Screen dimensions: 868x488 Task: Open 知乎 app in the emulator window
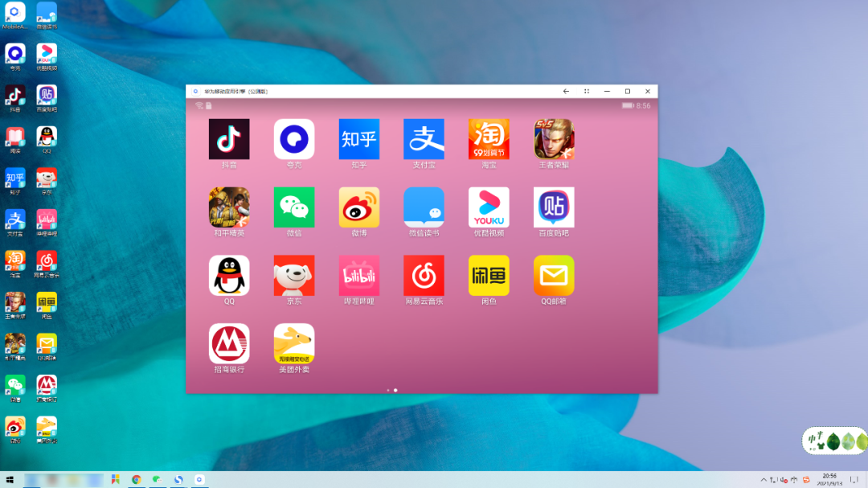point(358,139)
